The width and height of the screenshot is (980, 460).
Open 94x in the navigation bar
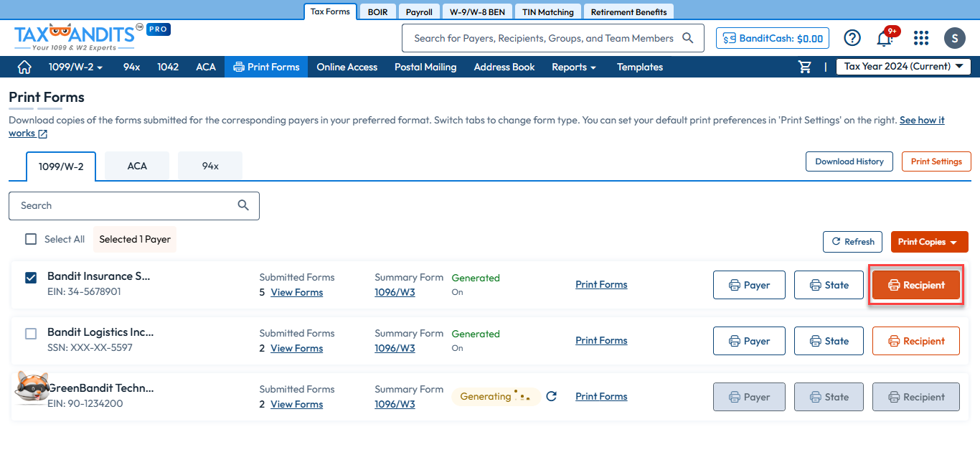tap(131, 67)
